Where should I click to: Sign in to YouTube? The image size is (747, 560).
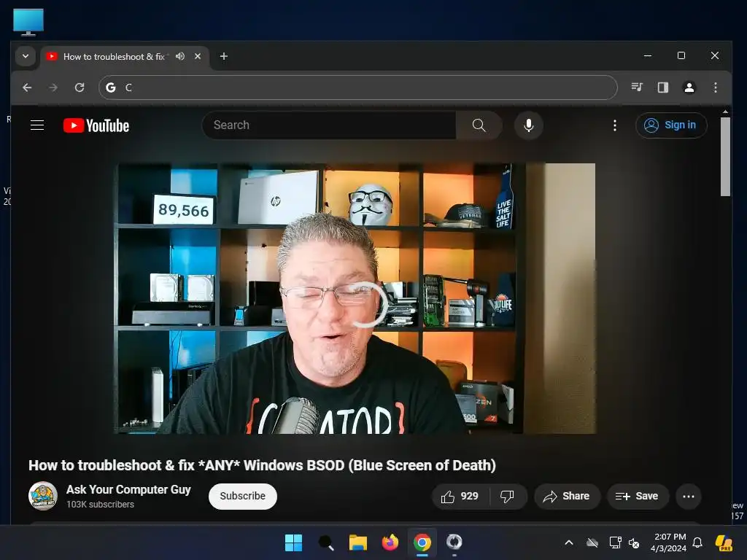tap(671, 125)
